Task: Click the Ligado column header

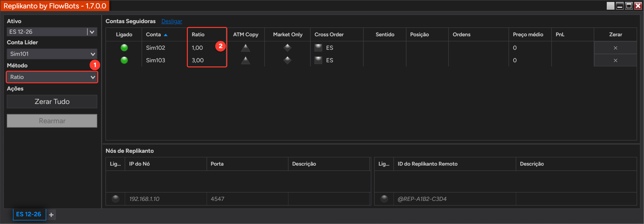Action: pyautogui.click(x=124, y=34)
